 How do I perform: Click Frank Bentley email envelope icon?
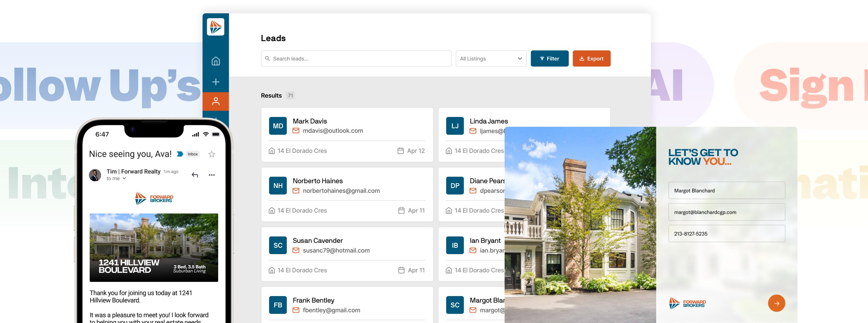[296, 310]
